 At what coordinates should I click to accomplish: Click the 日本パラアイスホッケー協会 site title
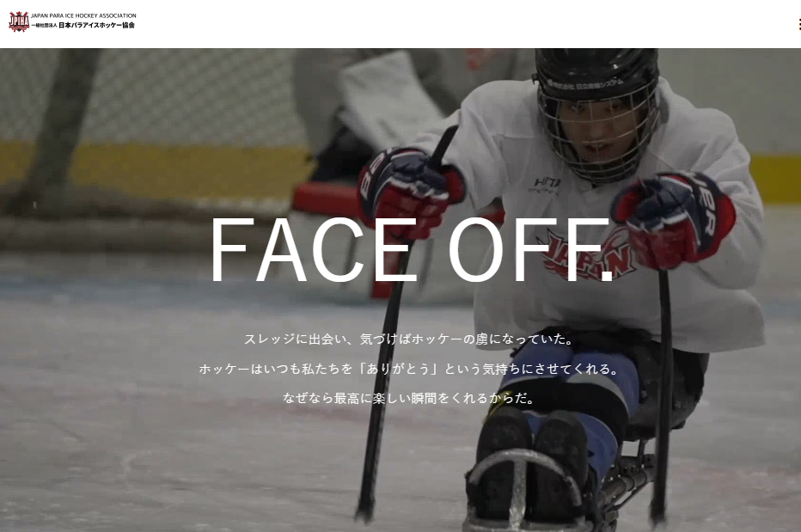tap(96, 25)
